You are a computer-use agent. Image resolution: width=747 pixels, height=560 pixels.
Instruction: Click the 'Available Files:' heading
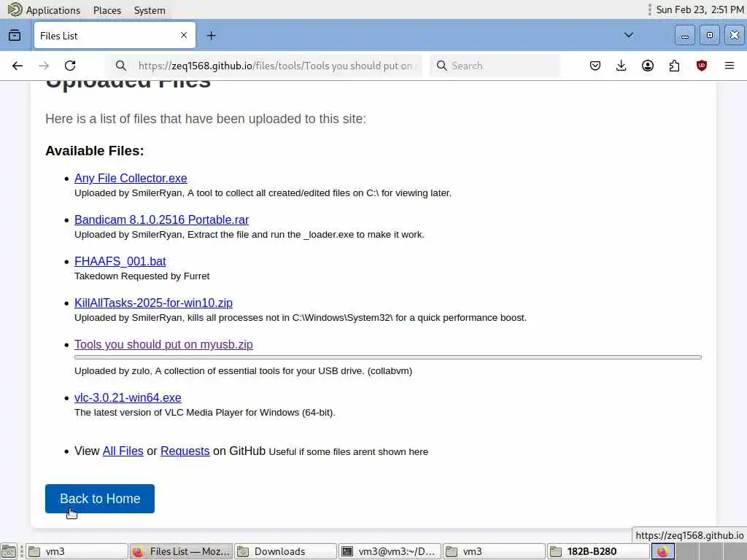tap(94, 150)
